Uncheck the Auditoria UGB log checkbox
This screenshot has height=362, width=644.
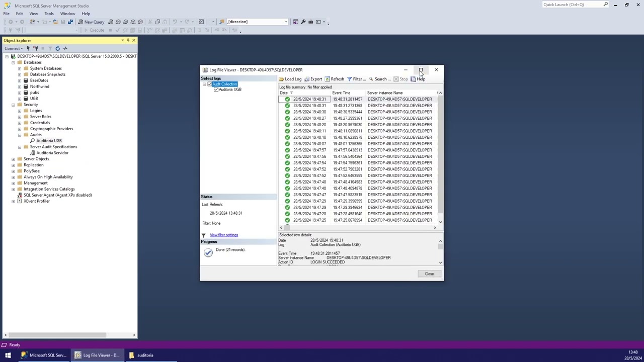216,89
